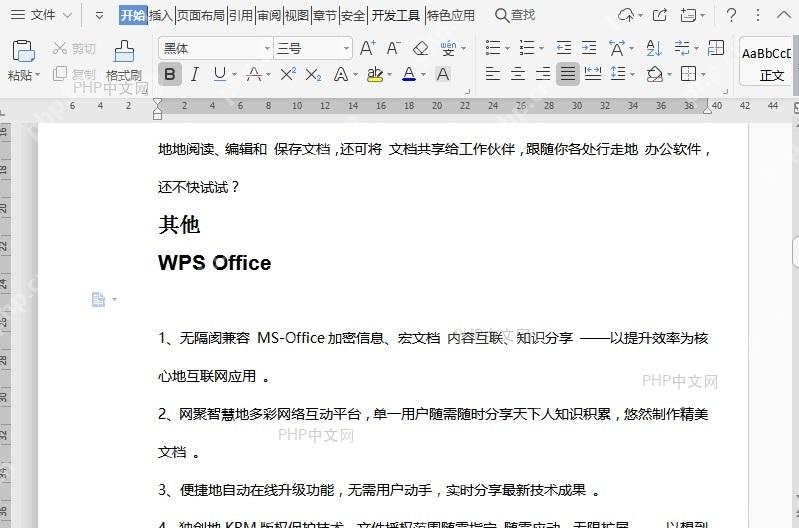The width and height of the screenshot is (799, 528).
Task: Toggle superscript X² formatting
Action: pos(288,74)
